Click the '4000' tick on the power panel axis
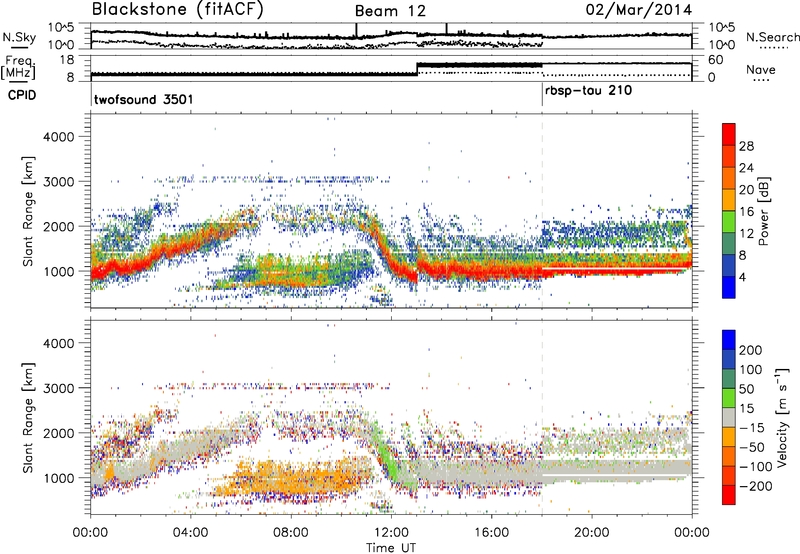This screenshot has height=554, width=800. click(58, 137)
